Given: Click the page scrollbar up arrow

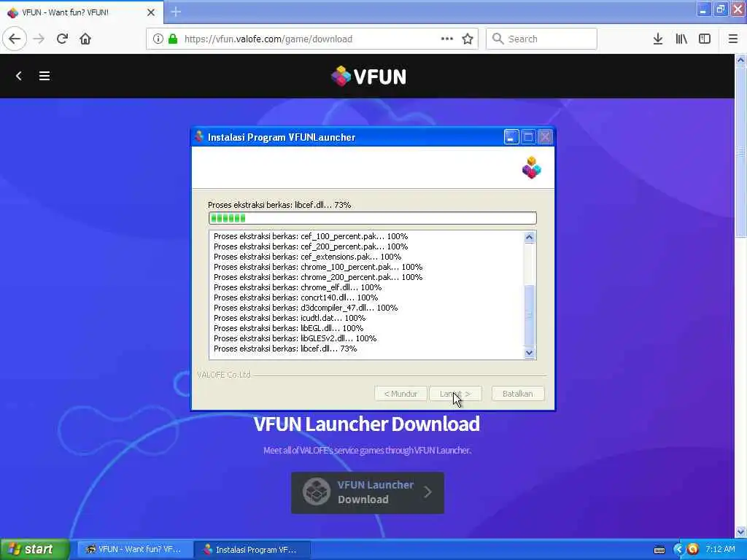Looking at the screenshot, I should [740, 60].
